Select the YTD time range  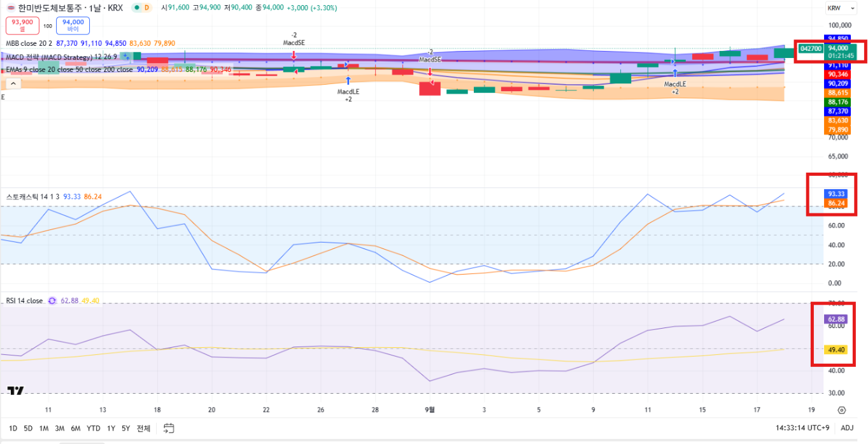point(93,428)
